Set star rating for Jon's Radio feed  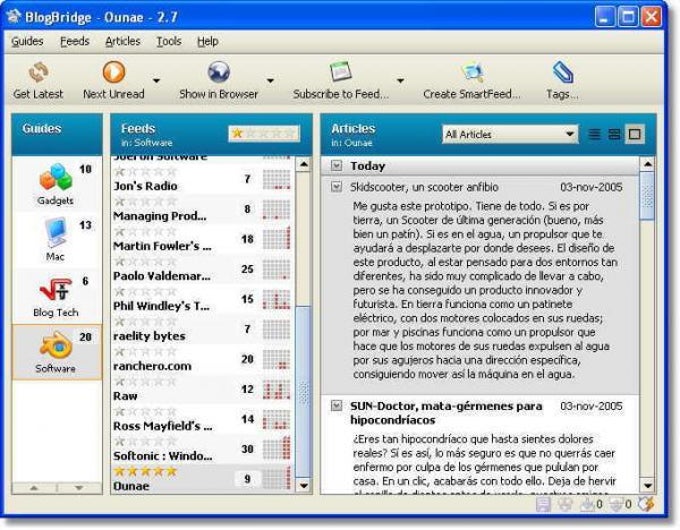pos(145,172)
